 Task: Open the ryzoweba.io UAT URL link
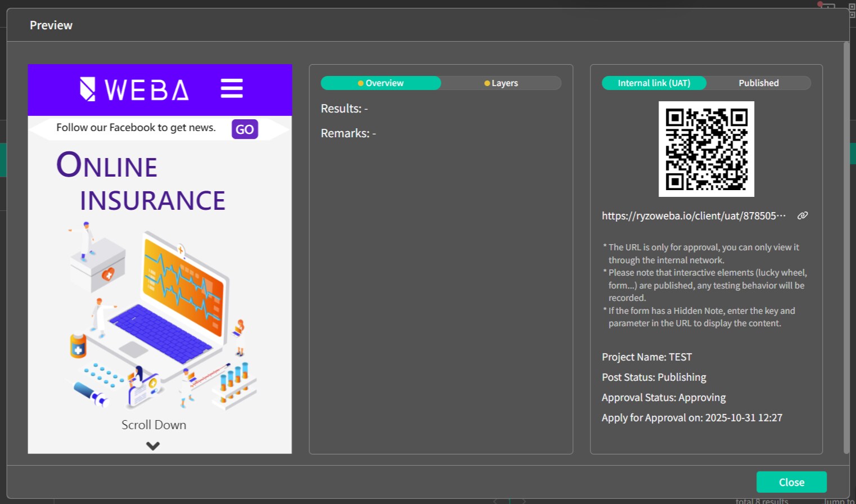693,216
